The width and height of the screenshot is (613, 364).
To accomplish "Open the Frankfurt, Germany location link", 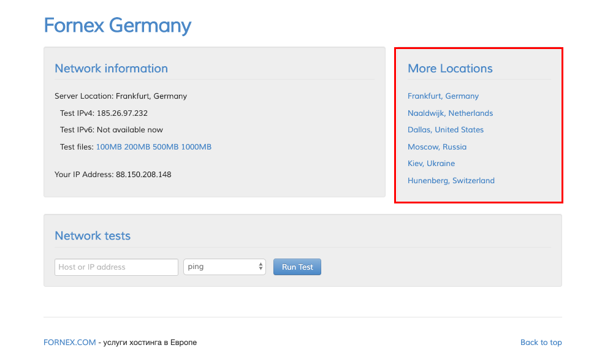I will tap(443, 96).
